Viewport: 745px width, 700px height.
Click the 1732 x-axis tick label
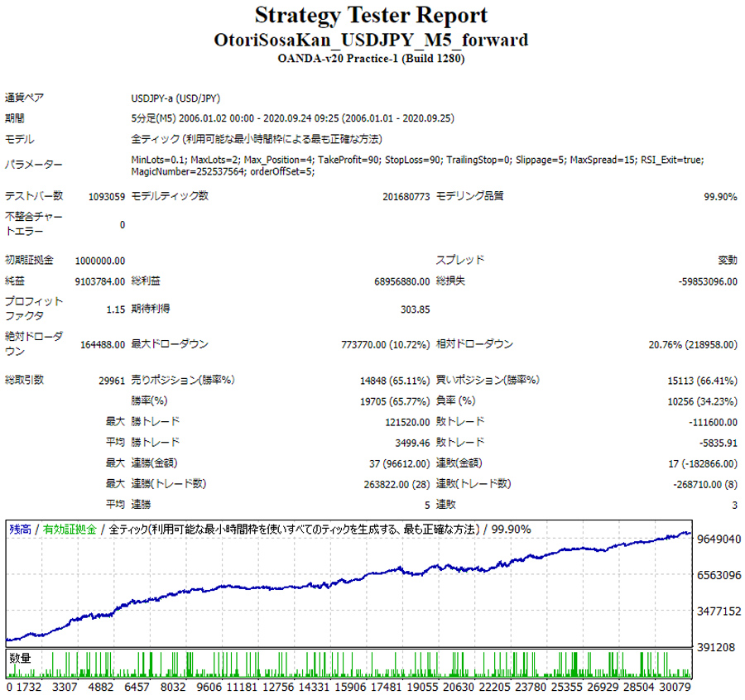pyautogui.click(x=28, y=688)
